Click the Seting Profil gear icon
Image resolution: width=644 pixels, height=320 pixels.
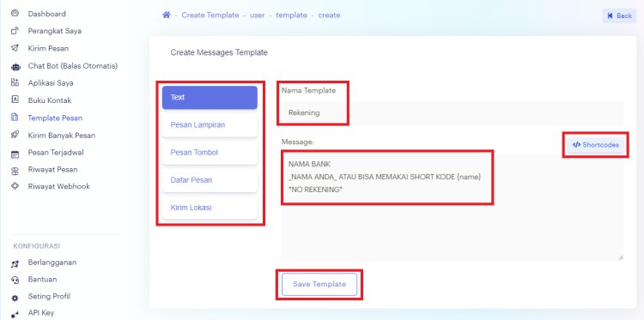point(15,298)
